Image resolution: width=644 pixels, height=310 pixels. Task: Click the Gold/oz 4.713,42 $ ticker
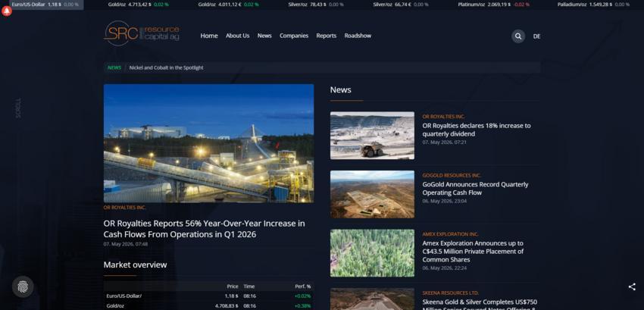click(138, 5)
